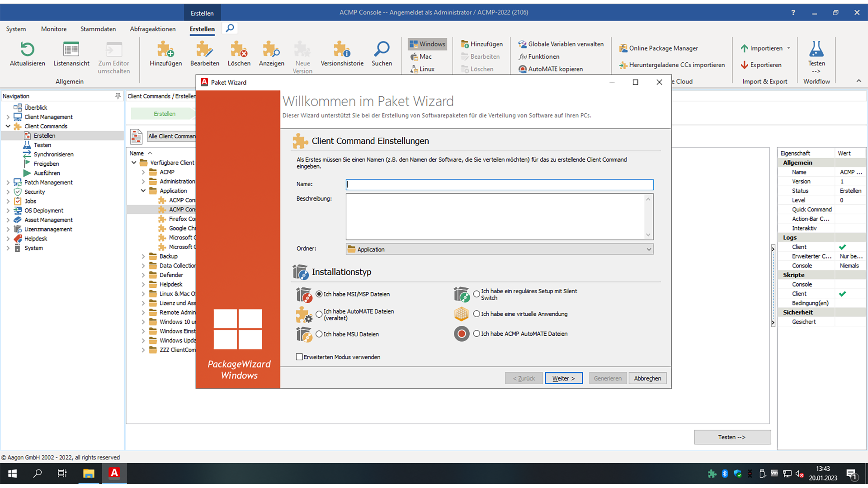The image size is (868, 488).
Task: Click the Löschen puzzle icon
Action: 239,49
